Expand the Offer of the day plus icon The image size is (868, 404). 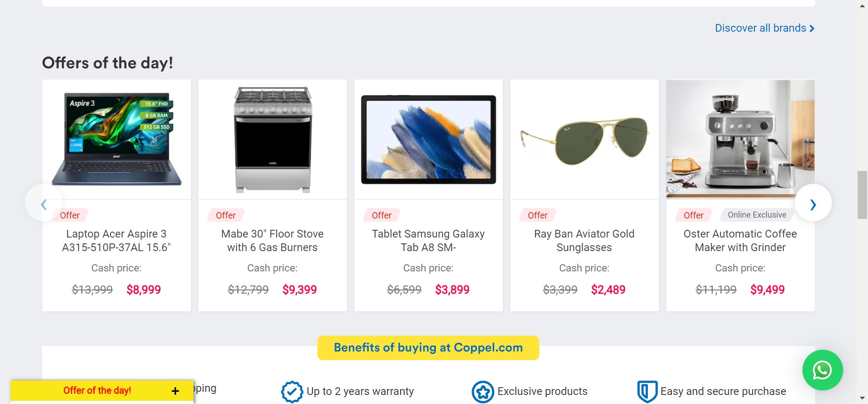(175, 391)
